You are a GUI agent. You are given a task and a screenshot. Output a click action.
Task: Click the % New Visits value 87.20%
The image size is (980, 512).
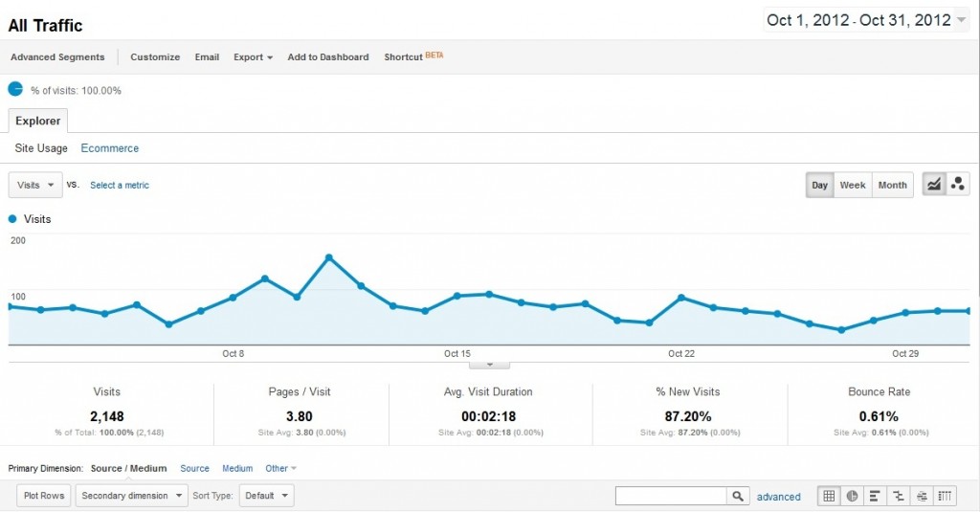688,416
